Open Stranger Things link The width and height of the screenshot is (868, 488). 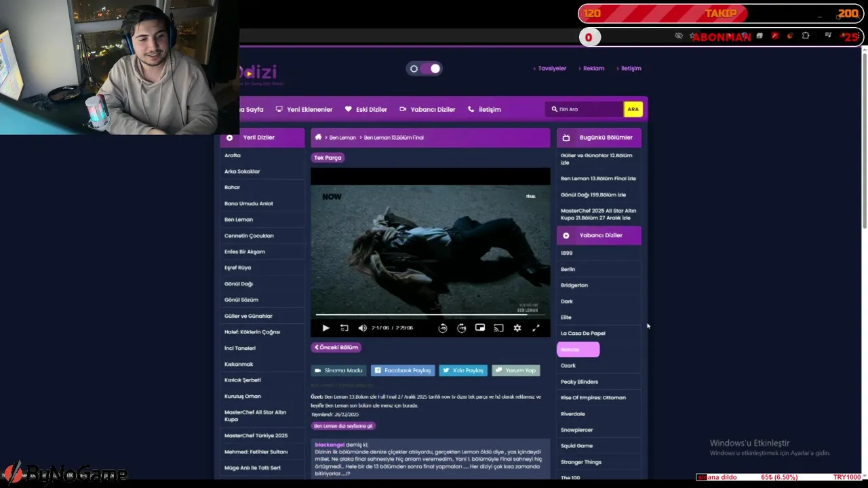point(581,462)
